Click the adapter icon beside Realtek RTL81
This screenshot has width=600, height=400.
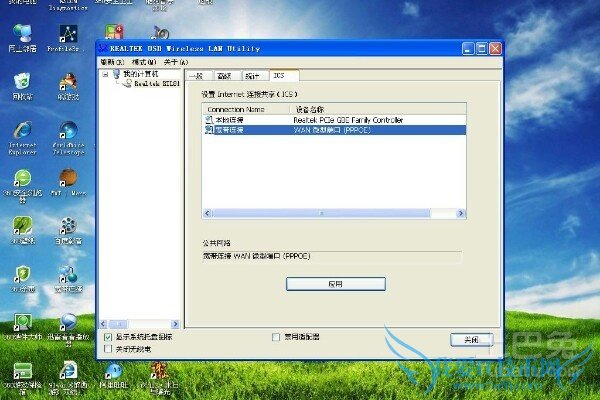coord(128,83)
